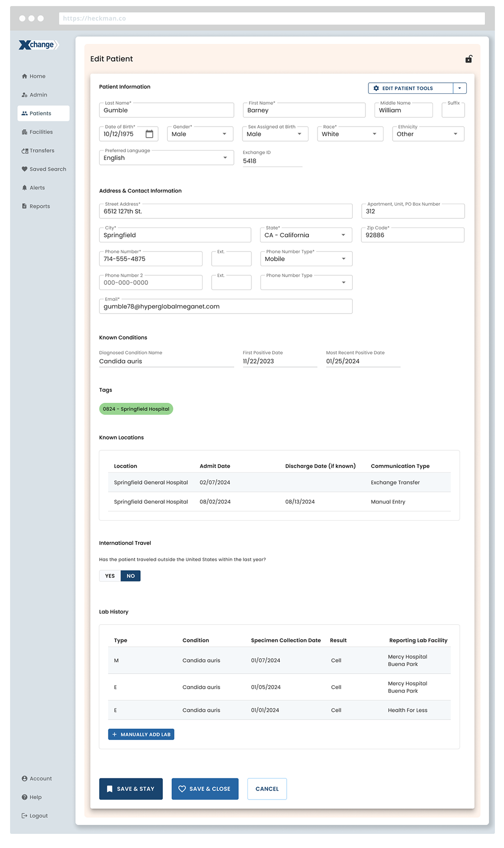Image resolution: width=504 pixels, height=848 pixels.
Task: Click the Email input field
Action: pos(225,307)
